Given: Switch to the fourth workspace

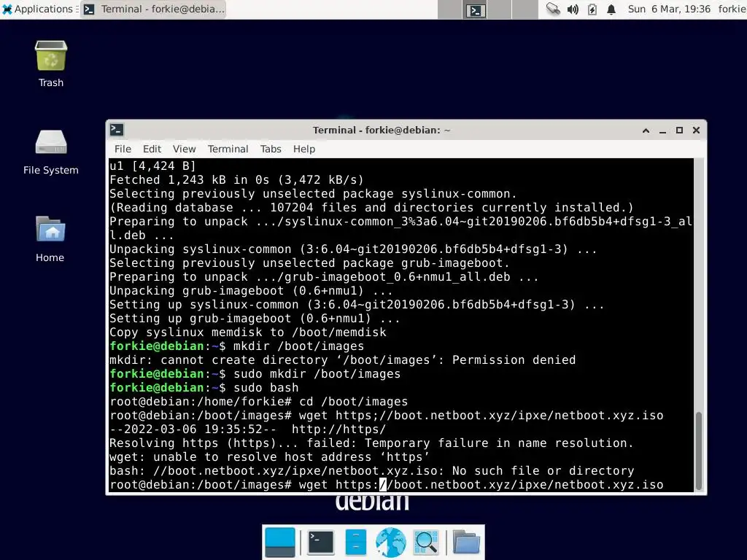Looking at the screenshot, I should (525, 9).
